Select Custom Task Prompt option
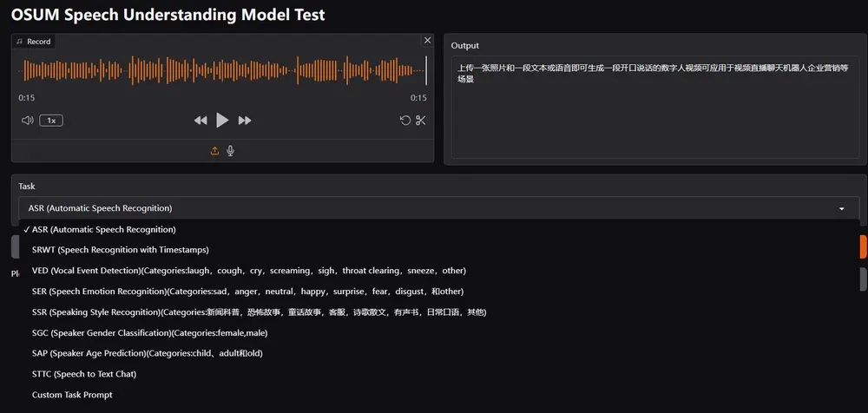Image resolution: width=868 pixels, height=413 pixels. (439, 395)
